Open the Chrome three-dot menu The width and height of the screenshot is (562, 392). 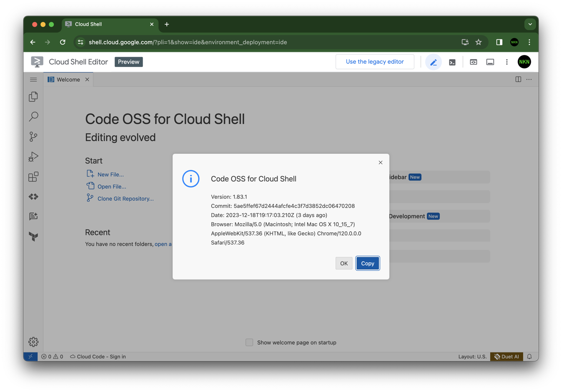[x=529, y=42]
